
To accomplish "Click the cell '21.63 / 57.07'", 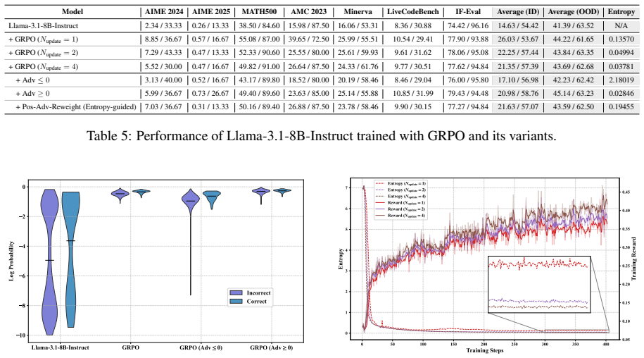I will [518, 107].
